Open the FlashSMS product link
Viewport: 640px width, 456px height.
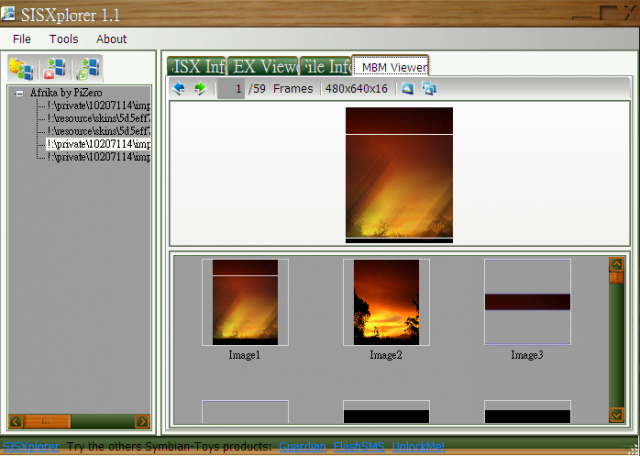pyautogui.click(x=359, y=447)
